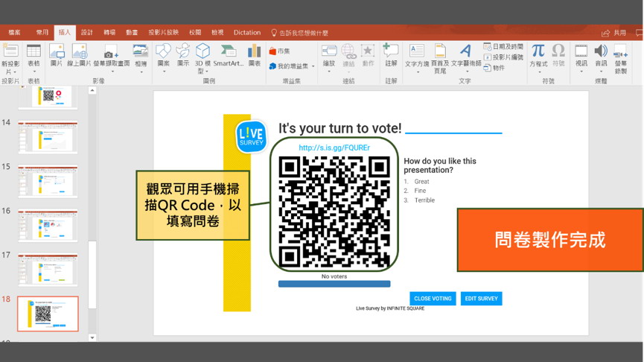Insert 物件 object
The width and height of the screenshot is (644, 362).
point(494,68)
